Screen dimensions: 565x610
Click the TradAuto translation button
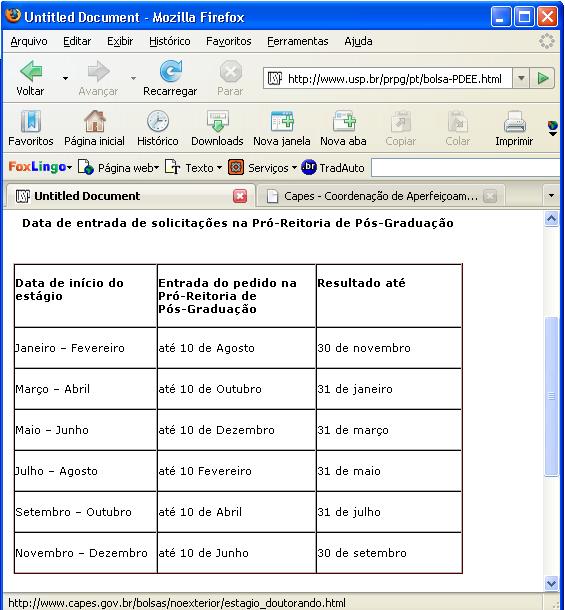pyautogui.click(x=333, y=168)
